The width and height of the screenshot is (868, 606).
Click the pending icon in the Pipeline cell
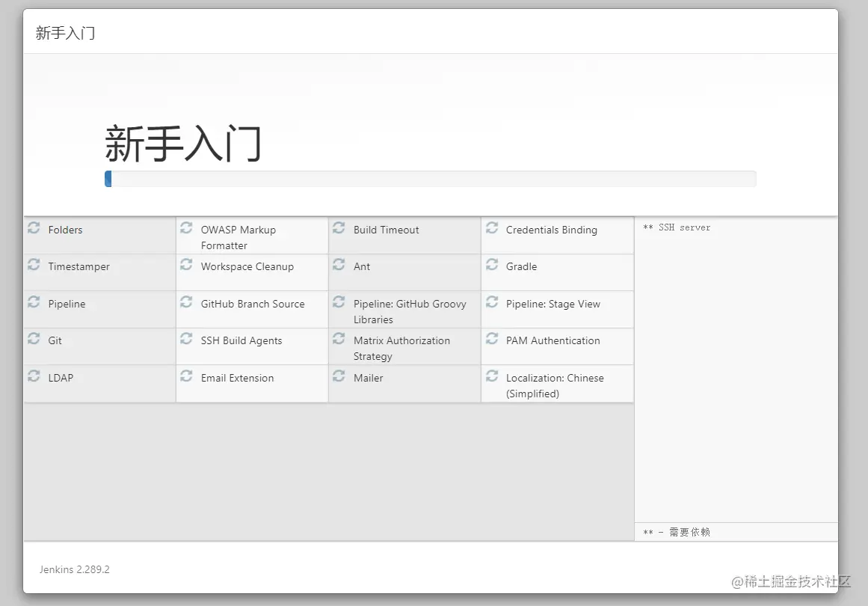pyautogui.click(x=34, y=302)
